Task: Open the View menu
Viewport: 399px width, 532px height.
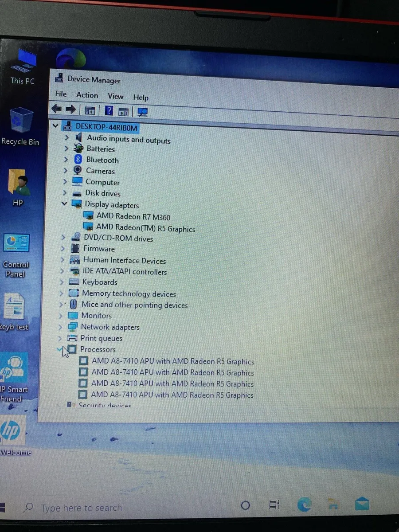Action: click(x=115, y=96)
